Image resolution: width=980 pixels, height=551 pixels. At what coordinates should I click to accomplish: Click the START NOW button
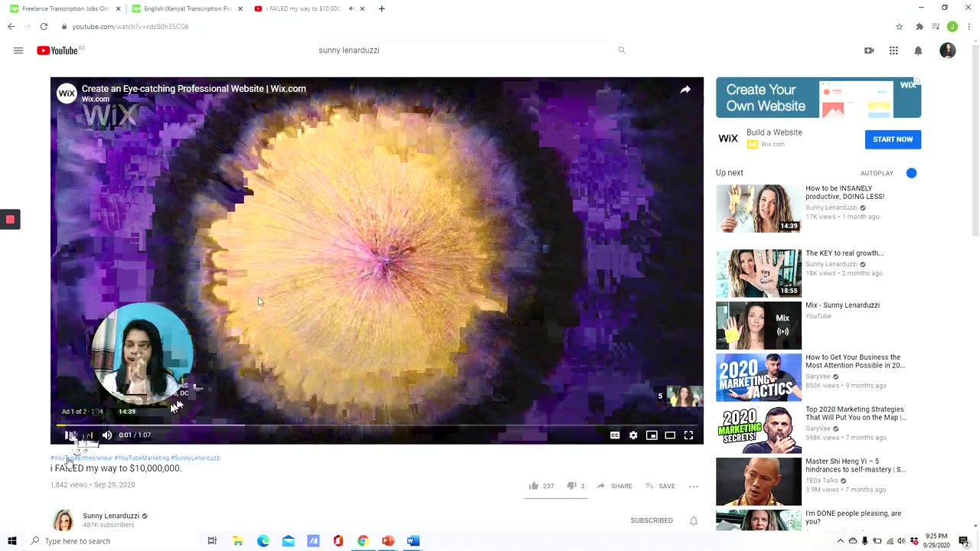pyautogui.click(x=893, y=139)
